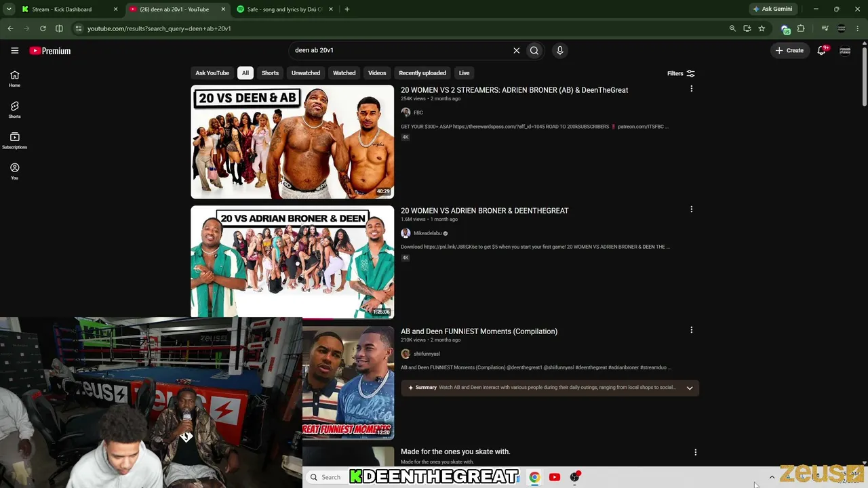The image size is (868, 488).
Task: Open video titled 20 WOMEN VS 2 STREAMERS
Action: [514, 90]
